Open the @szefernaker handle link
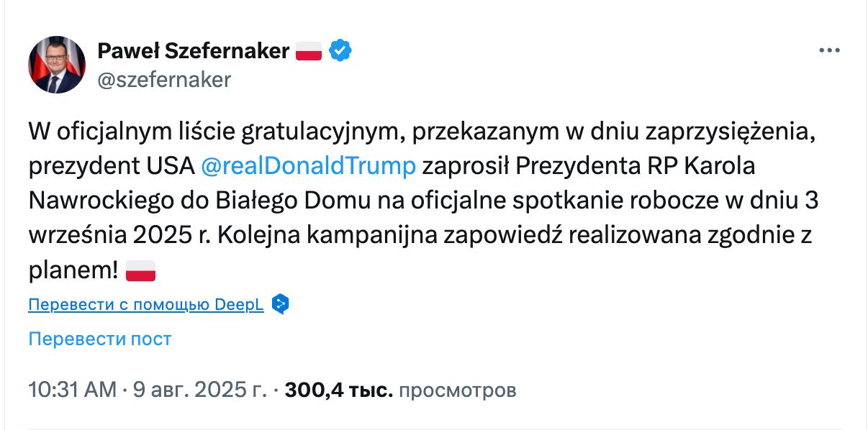This screenshot has width=868, height=430. click(x=164, y=80)
